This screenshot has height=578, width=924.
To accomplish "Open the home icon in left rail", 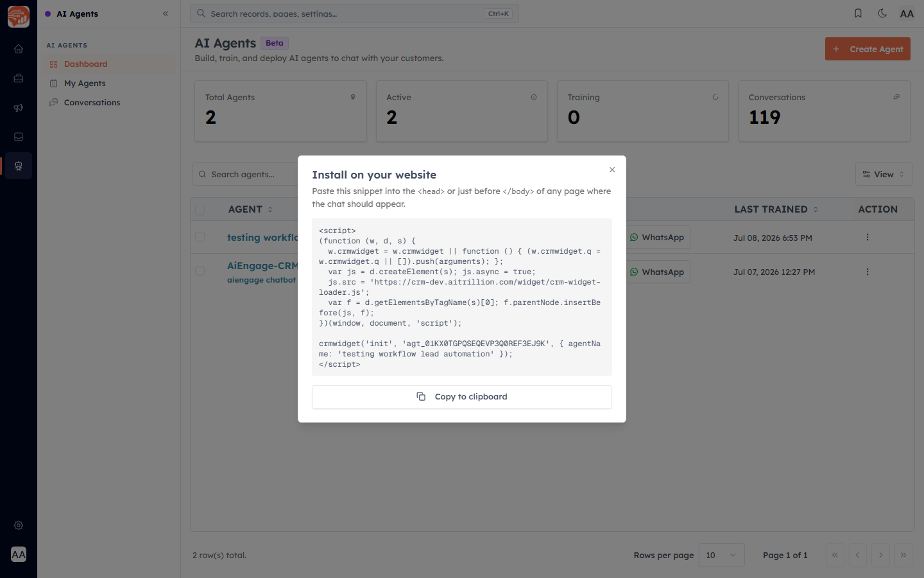I will 19,49.
